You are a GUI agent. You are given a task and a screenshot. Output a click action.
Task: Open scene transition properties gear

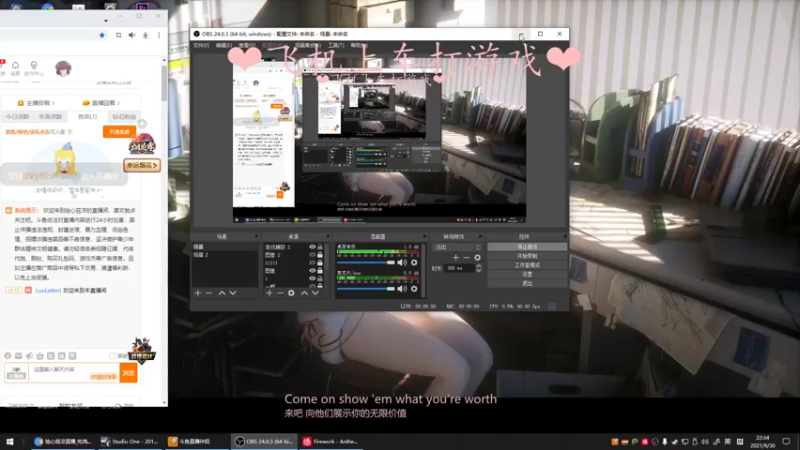point(478,258)
